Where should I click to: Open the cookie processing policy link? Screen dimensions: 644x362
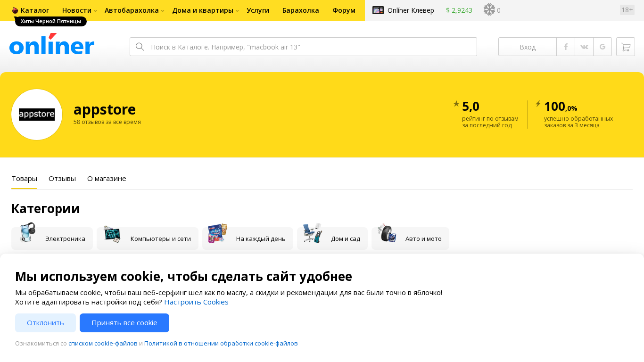(x=221, y=344)
